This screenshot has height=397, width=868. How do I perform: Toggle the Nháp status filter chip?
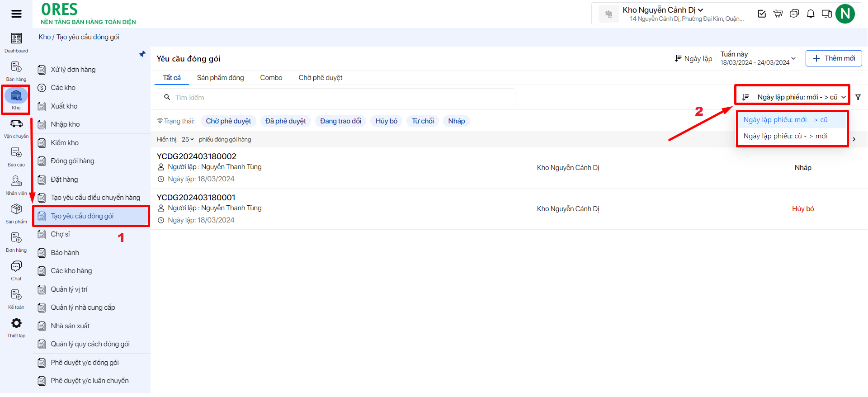pyautogui.click(x=456, y=121)
